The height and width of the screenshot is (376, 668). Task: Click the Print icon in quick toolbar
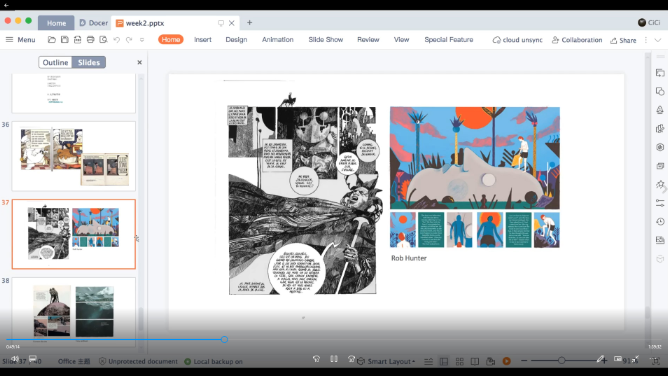90,40
